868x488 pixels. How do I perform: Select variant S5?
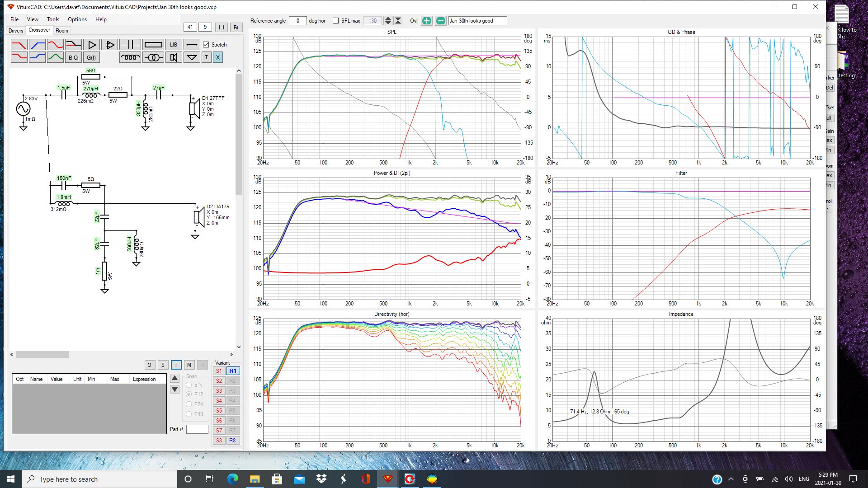(219, 411)
